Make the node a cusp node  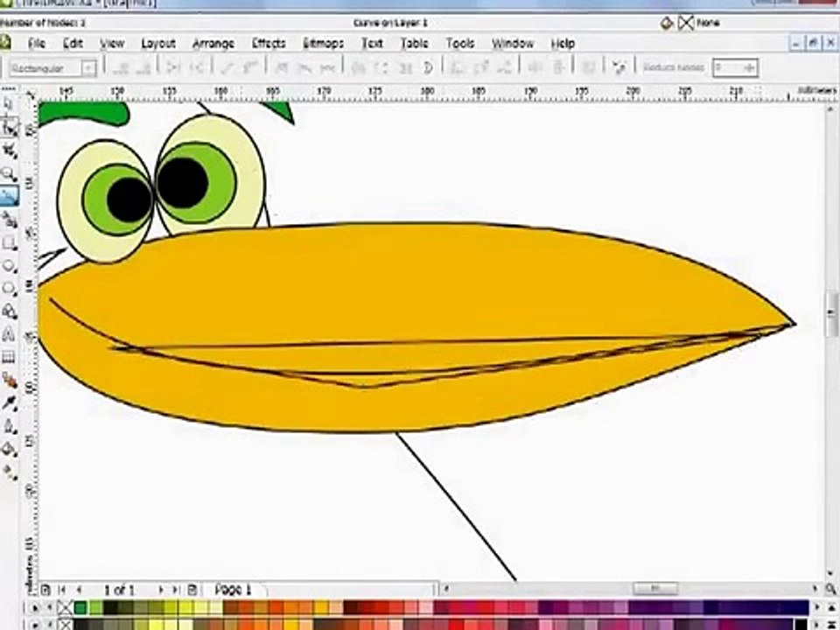[x=282, y=68]
